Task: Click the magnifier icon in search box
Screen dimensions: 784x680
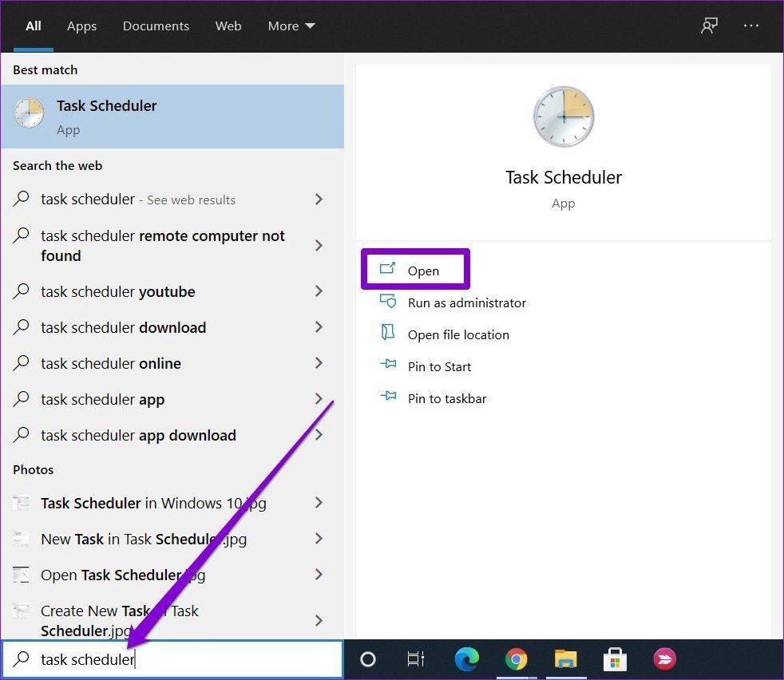Action: (21, 658)
